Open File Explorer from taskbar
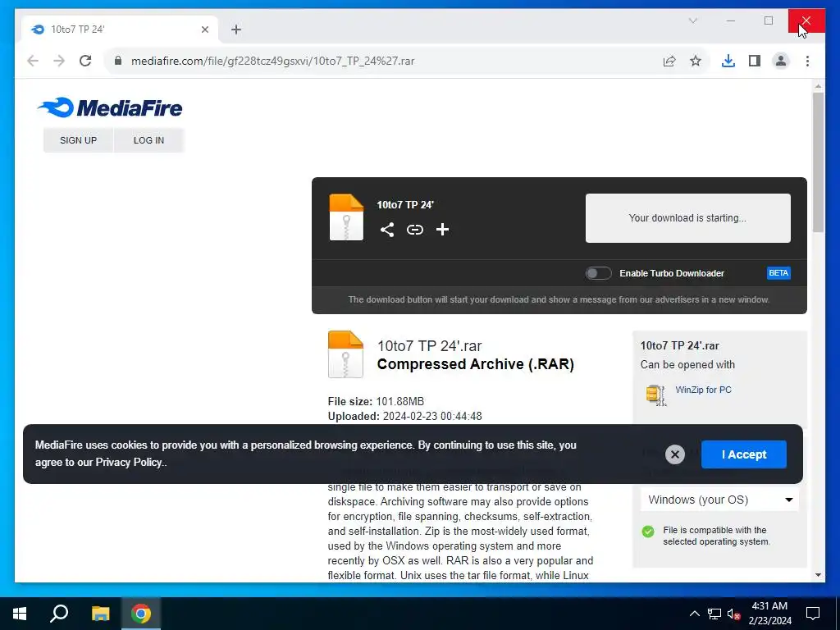The image size is (840, 630). 100,614
